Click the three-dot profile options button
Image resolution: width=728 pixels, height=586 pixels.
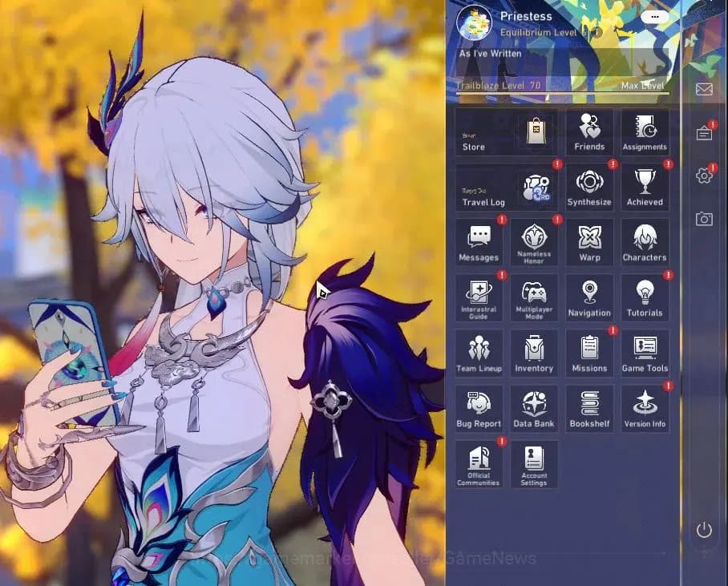point(655,17)
